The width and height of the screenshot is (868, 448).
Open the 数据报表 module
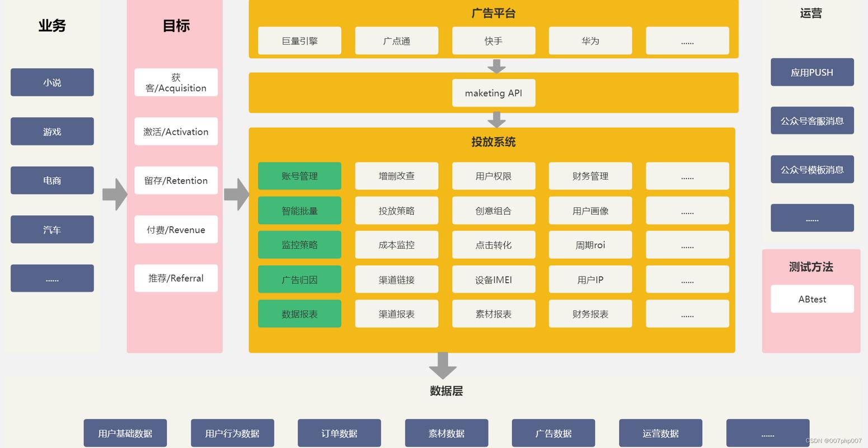(x=299, y=314)
